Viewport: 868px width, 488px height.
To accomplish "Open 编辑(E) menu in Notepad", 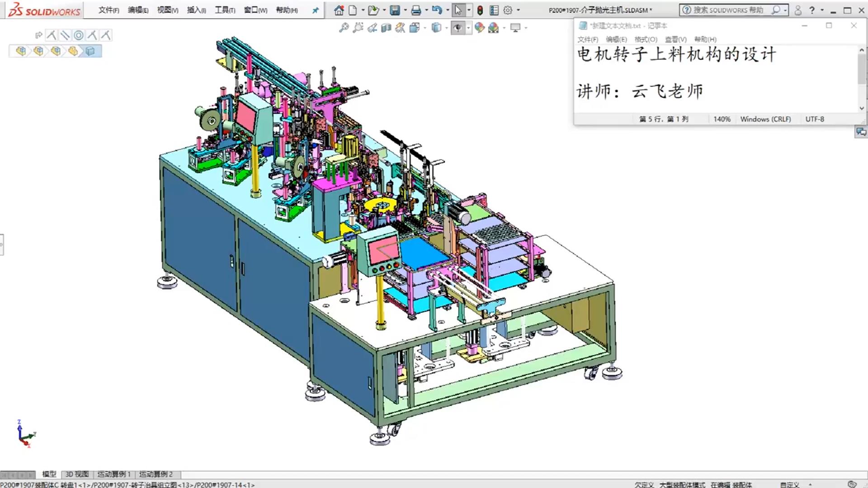I will (616, 39).
